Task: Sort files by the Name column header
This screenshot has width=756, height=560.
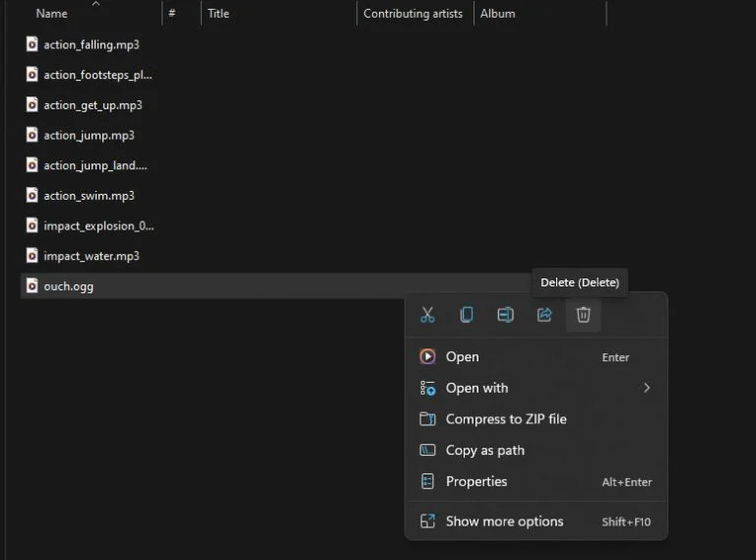Action: [x=52, y=14]
